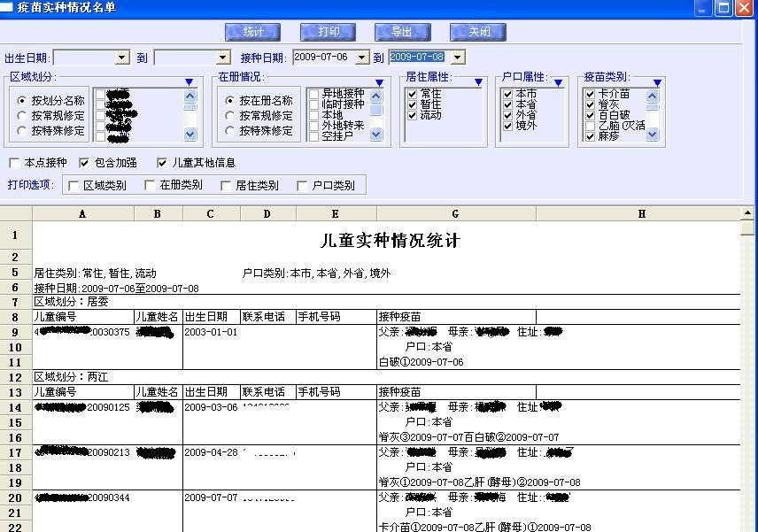The width and height of the screenshot is (758, 532).
Task: Open vaccination end date 2009-07-08 dropdown
Action: (457, 58)
